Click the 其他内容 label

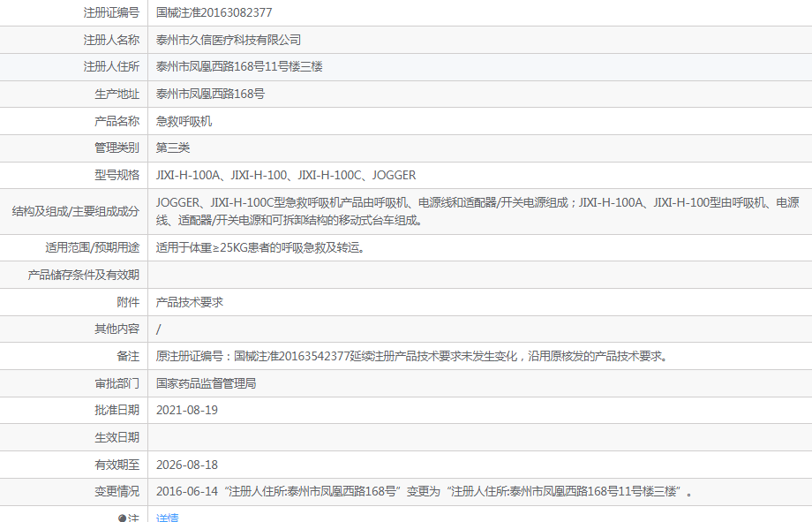pyautogui.click(x=117, y=329)
